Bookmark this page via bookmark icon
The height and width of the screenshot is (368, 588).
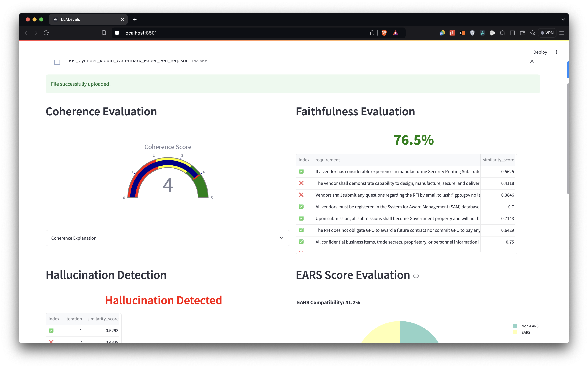tap(104, 33)
